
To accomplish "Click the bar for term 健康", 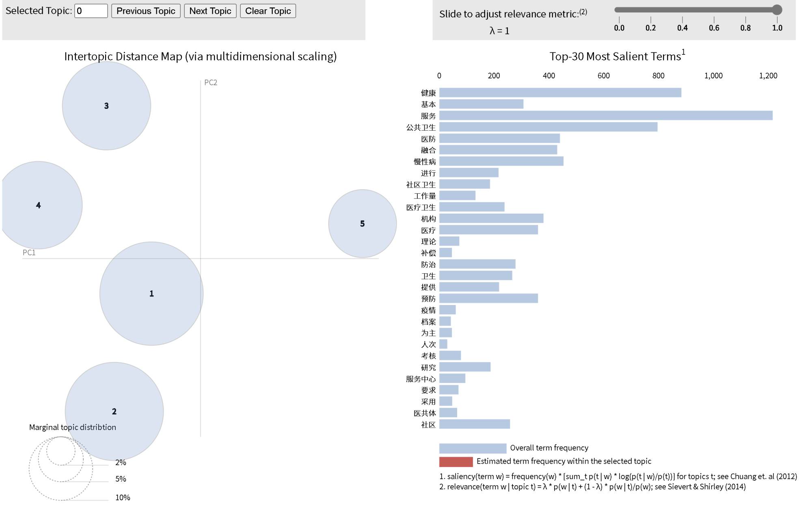I will [560, 93].
